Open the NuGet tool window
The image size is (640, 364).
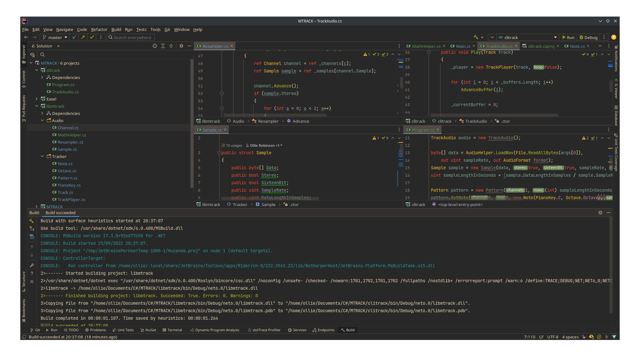click(x=148, y=330)
